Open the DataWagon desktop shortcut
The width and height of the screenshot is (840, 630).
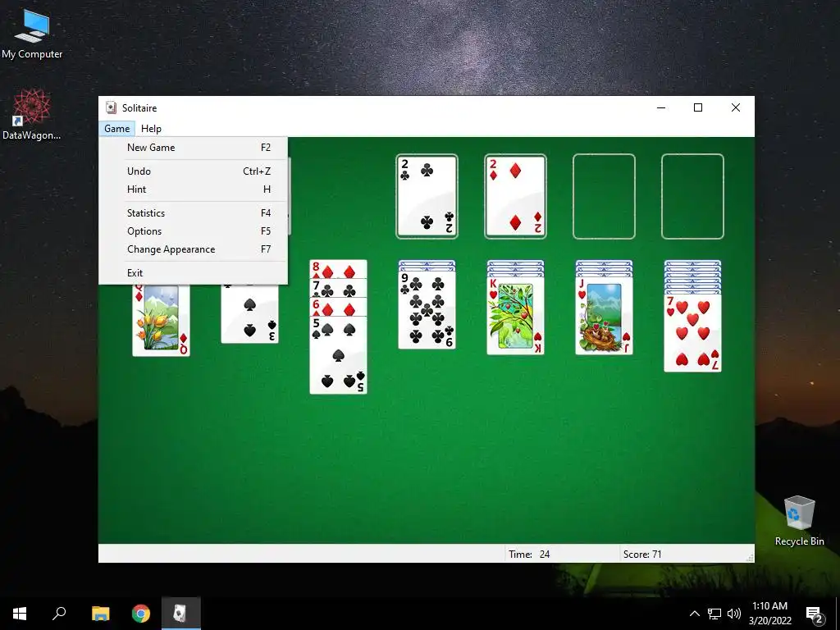pos(32,115)
